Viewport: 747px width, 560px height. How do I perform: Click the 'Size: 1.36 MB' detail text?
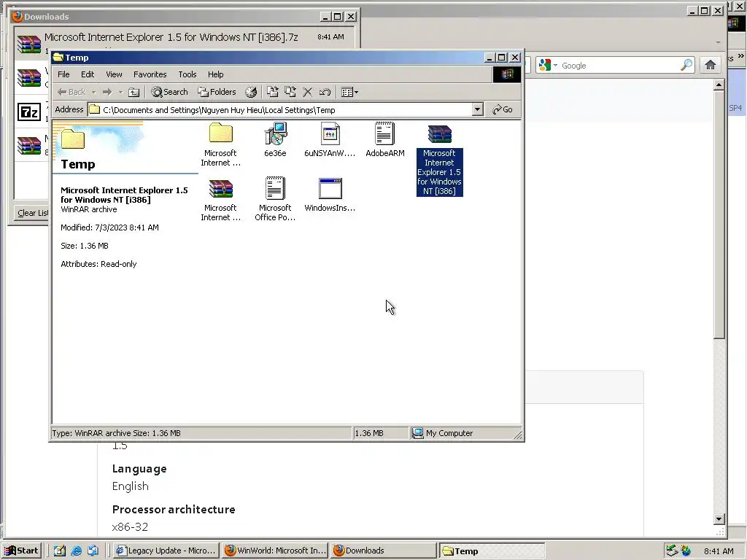(x=85, y=246)
